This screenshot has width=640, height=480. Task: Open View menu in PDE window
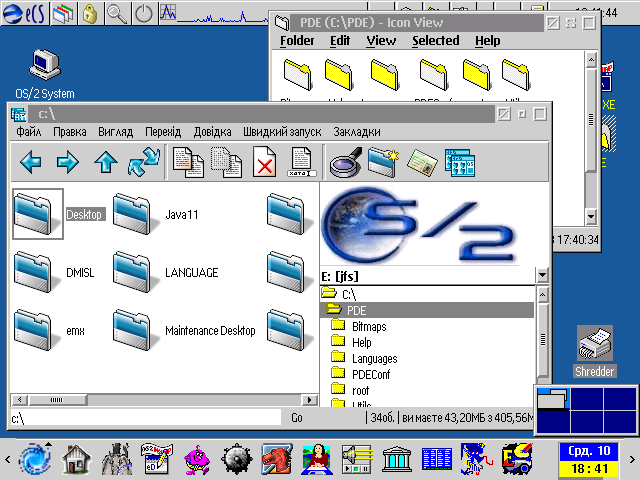pyautogui.click(x=381, y=40)
